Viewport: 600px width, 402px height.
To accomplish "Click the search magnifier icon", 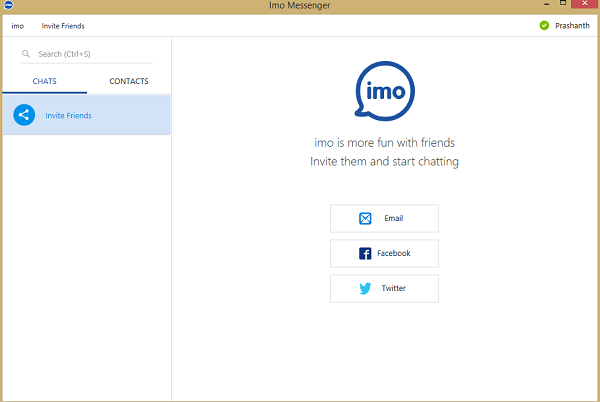I will tap(26, 54).
